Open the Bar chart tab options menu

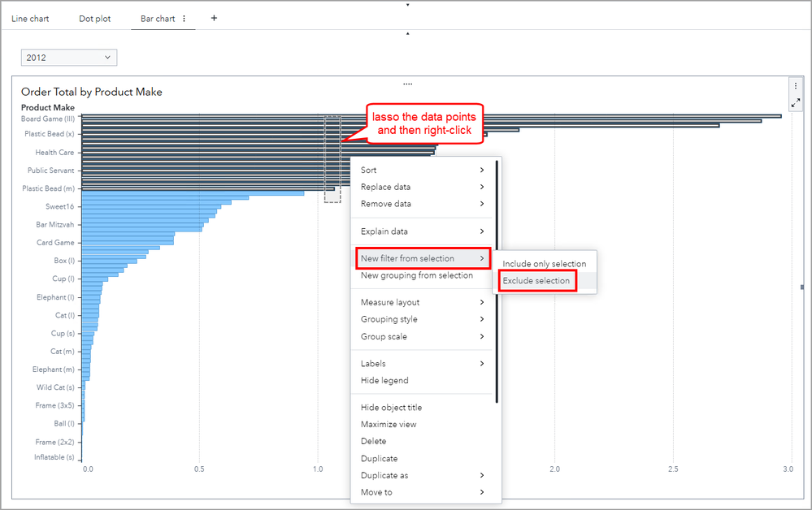point(185,18)
